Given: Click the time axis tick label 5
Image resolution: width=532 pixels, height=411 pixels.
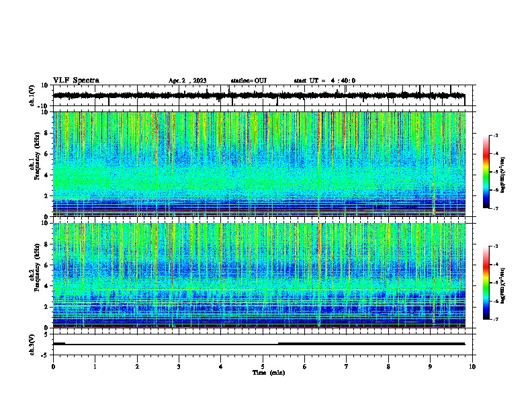Looking at the screenshot, I should pos(263,367).
